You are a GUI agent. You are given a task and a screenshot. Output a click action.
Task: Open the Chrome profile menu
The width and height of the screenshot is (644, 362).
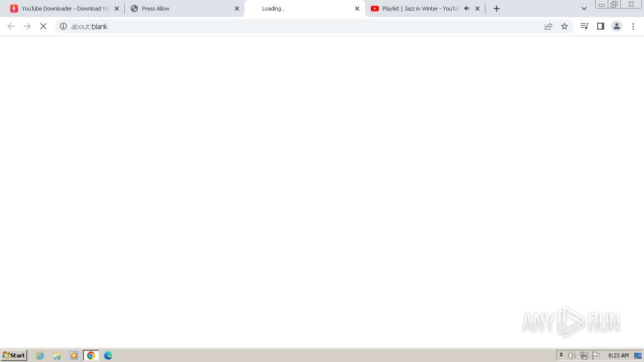pyautogui.click(x=617, y=26)
